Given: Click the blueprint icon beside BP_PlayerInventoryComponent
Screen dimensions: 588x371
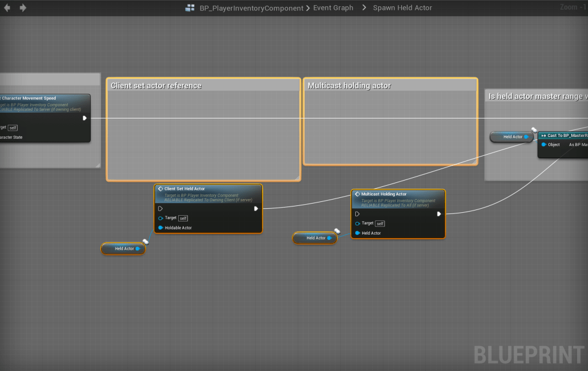Looking at the screenshot, I should [190, 8].
